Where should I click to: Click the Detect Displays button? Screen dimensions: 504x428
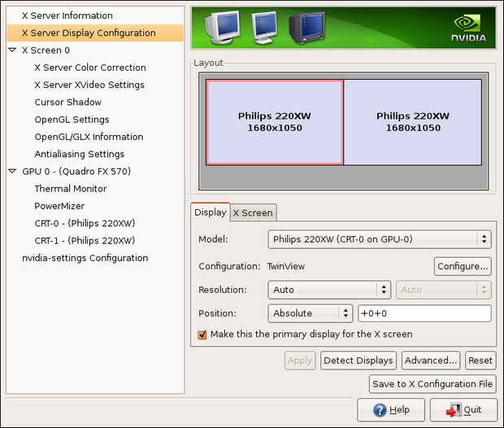(x=358, y=360)
